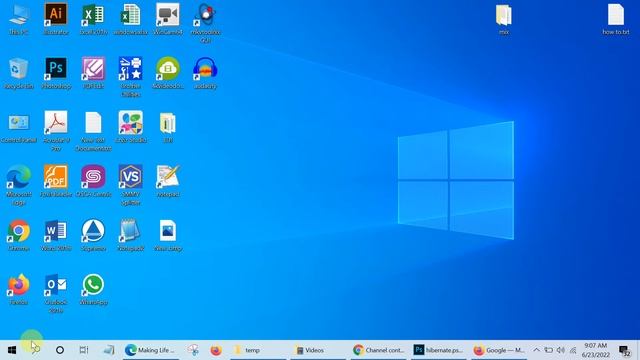
Task: Select the New Text Document file
Action: point(93,131)
